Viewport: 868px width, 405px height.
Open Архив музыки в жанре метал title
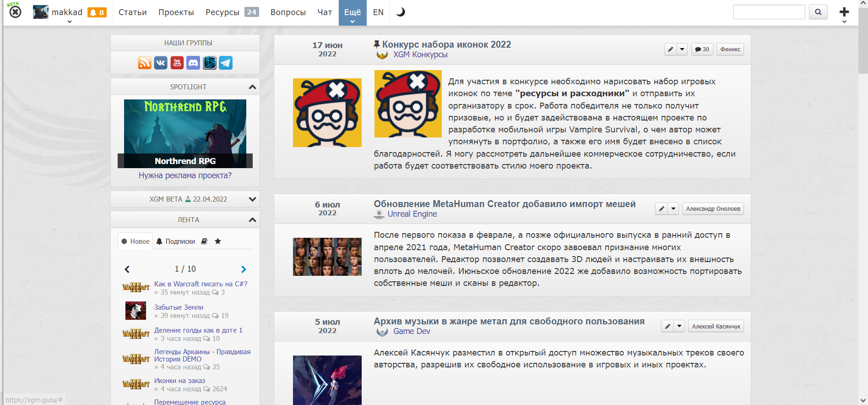coord(509,321)
